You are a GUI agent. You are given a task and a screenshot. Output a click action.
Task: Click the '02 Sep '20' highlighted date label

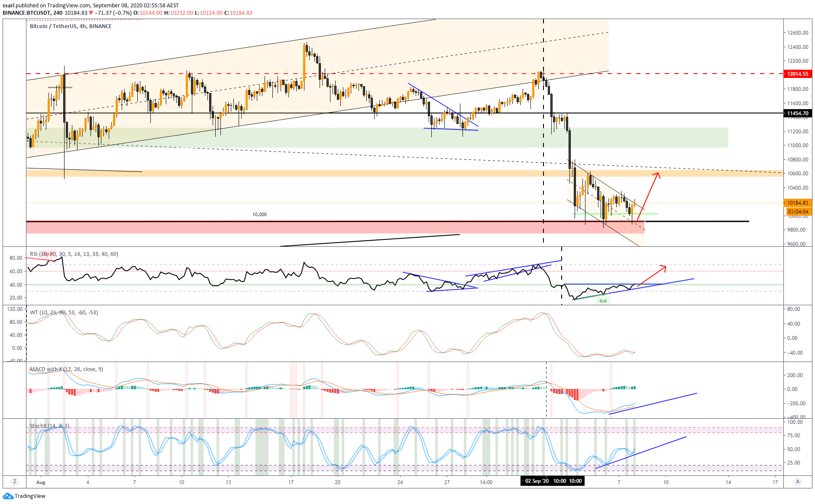[537, 481]
